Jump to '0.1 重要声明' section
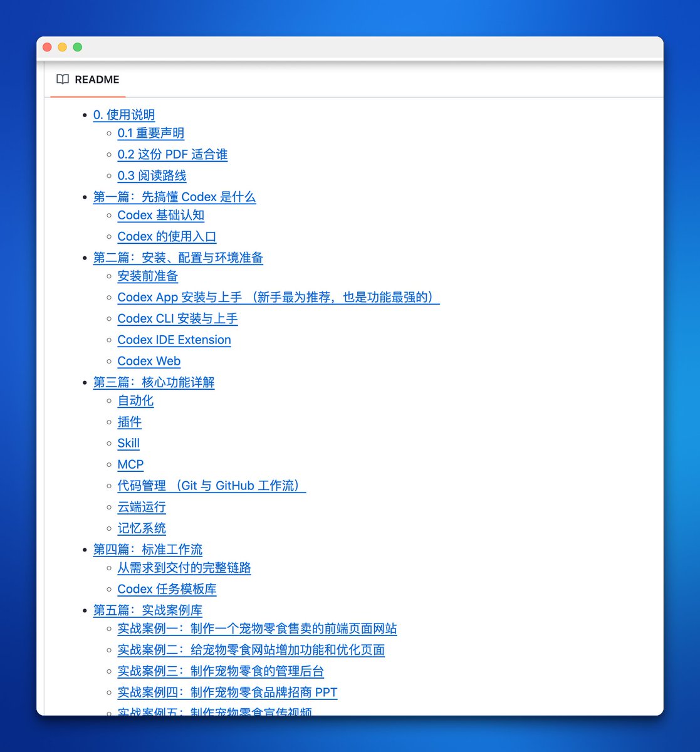Image resolution: width=700 pixels, height=752 pixels. pos(151,133)
